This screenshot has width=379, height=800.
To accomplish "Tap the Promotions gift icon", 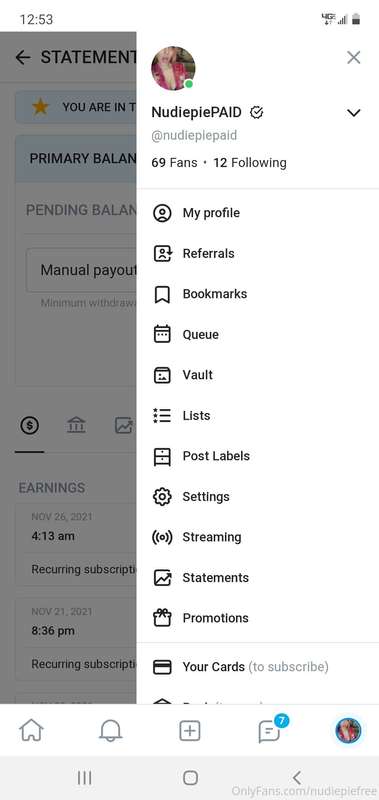I will coord(162,618).
